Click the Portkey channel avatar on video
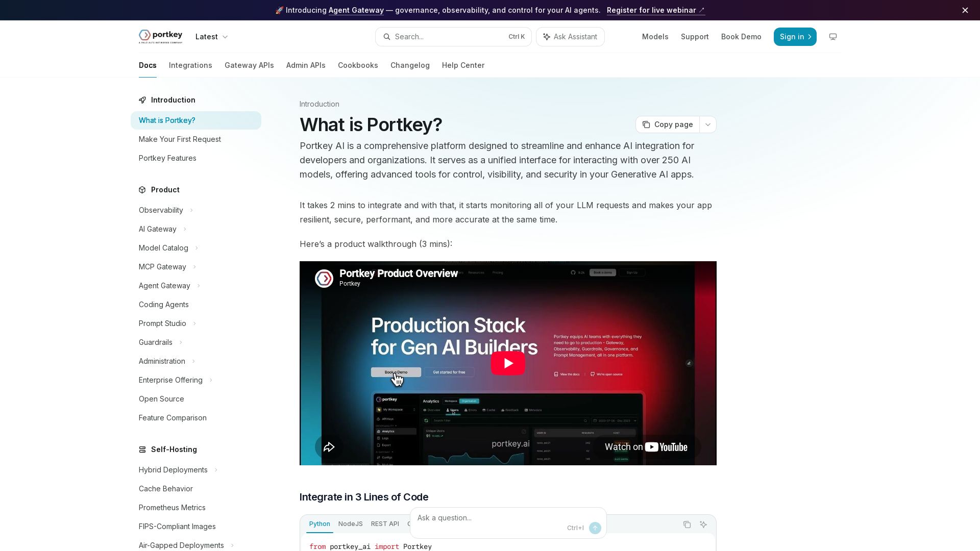Screen dimensions: 980x551 (324, 278)
